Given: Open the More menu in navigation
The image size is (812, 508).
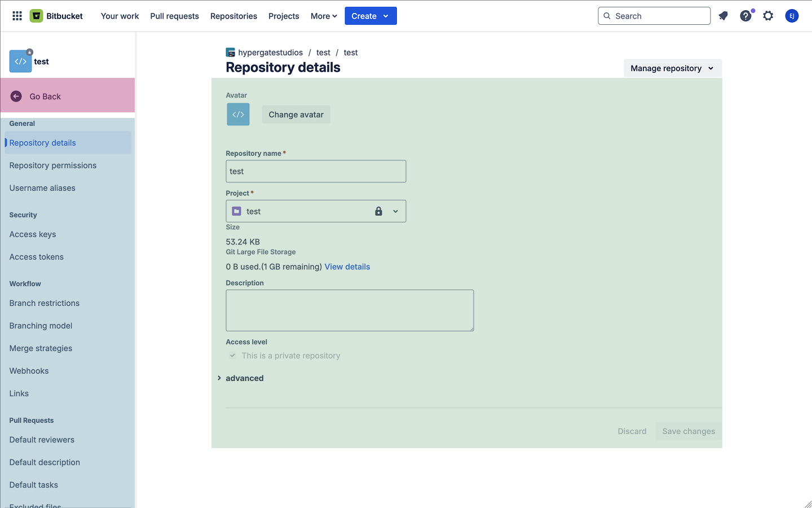Looking at the screenshot, I should 324,16.
